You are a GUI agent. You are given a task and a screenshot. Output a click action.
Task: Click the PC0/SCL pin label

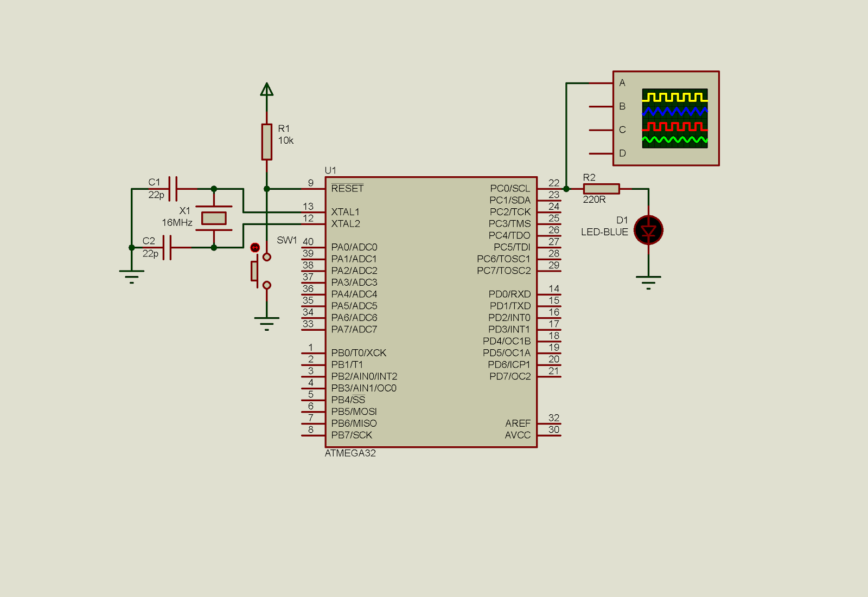pos(510,188)
